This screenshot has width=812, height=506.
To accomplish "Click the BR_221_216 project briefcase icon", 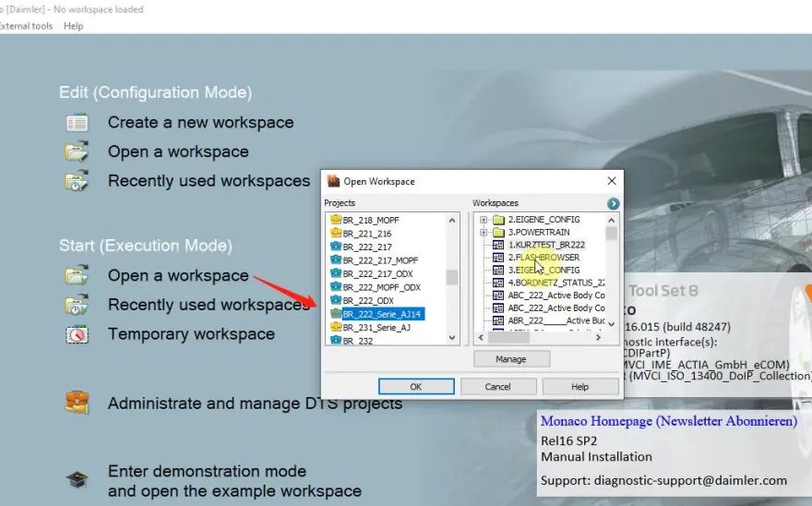I will [x=336, y=233].
